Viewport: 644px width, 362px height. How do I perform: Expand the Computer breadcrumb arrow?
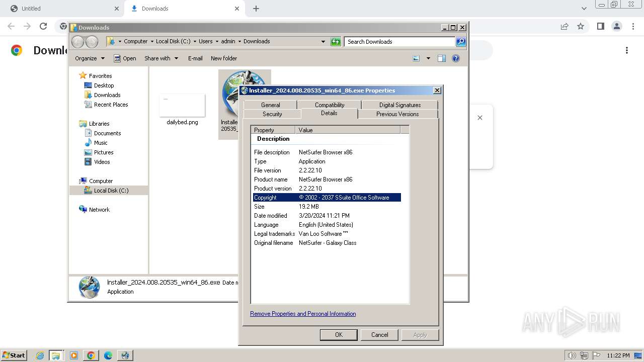point(152,42)
